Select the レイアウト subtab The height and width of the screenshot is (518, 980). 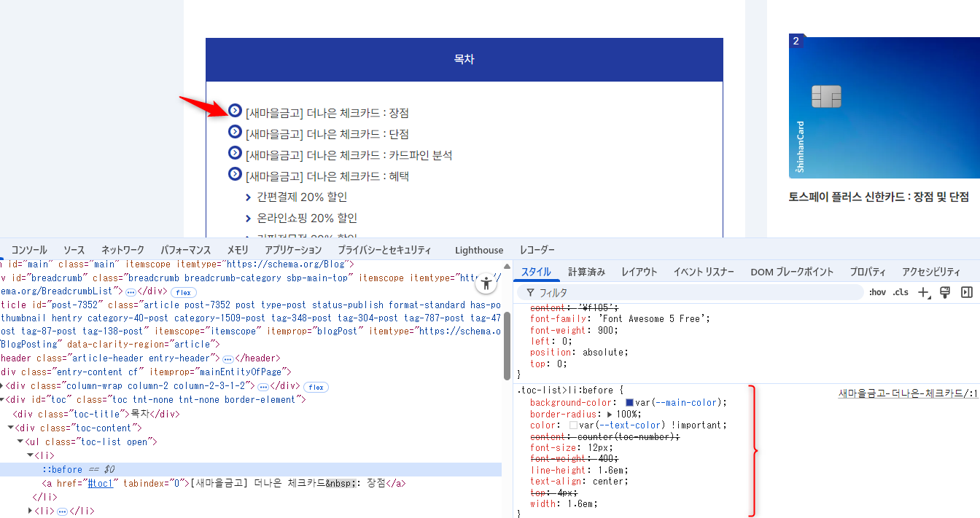(639, 272)
